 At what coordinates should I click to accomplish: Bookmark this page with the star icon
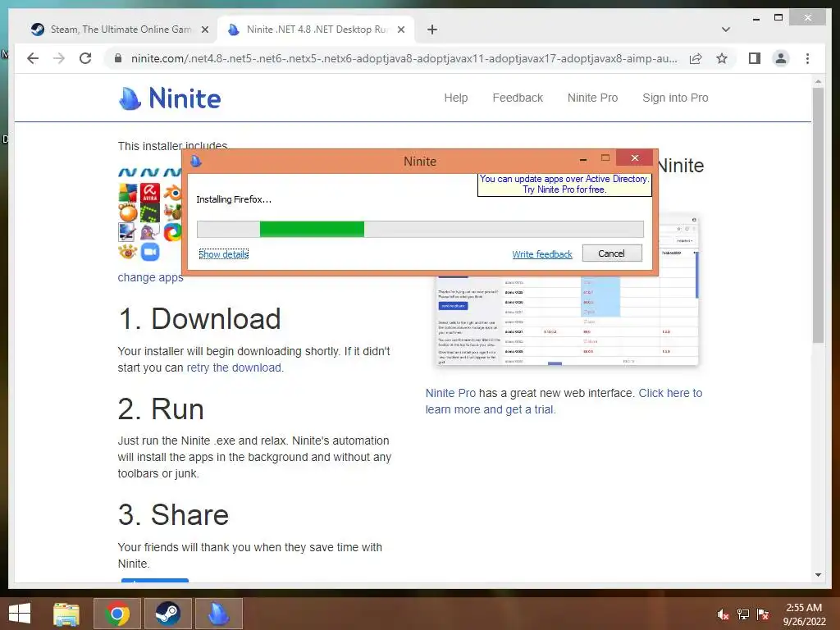pos(722,58)
